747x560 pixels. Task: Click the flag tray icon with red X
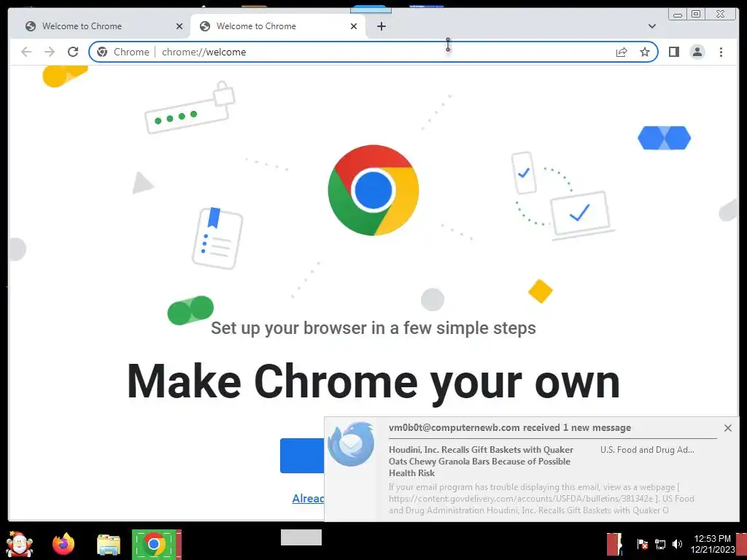click(x=642, y=544)
